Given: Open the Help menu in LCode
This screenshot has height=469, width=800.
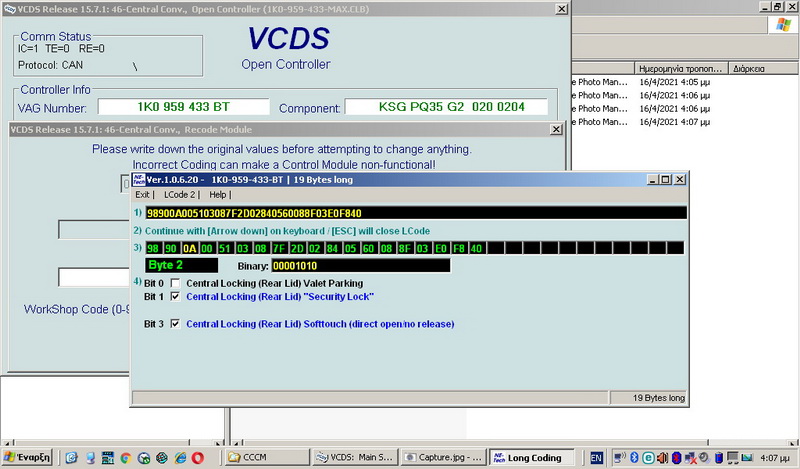Looking at the screenshot, I should [x=217, y=194].
